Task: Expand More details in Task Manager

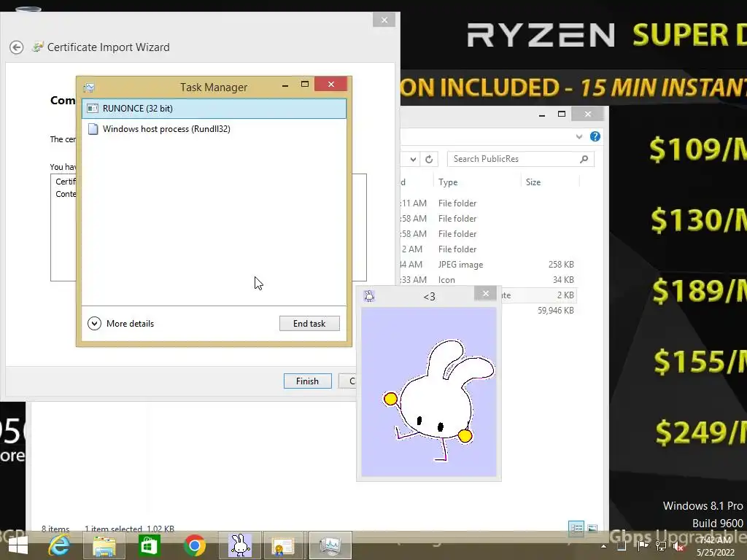Action: [x=121, y=324]
